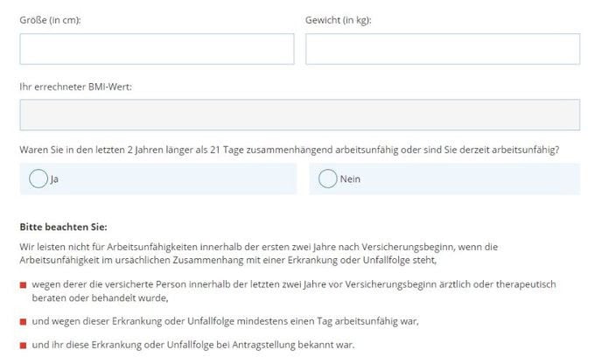The width and height of the screenshot is (595, 364).
Task: Click the red bullet before "und wegen dieser Erkrankung"
Action: click(x=24, y=322)
